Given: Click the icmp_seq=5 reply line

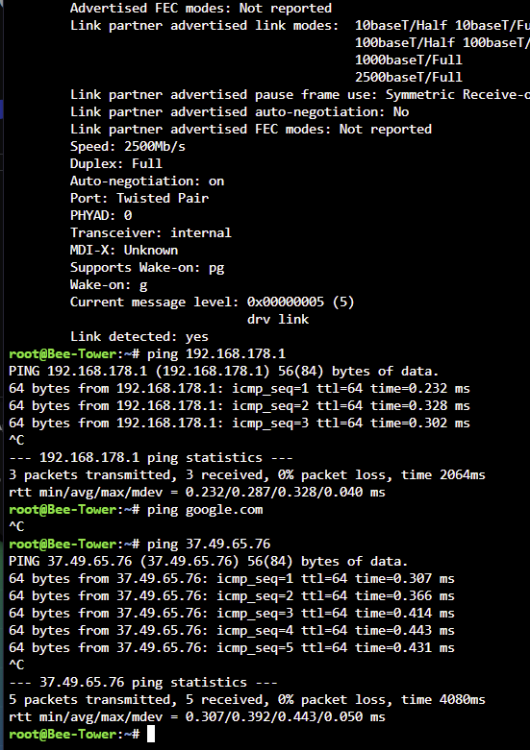Looking at the screenshot, I should pyautogui.click(x=232, y=648).
